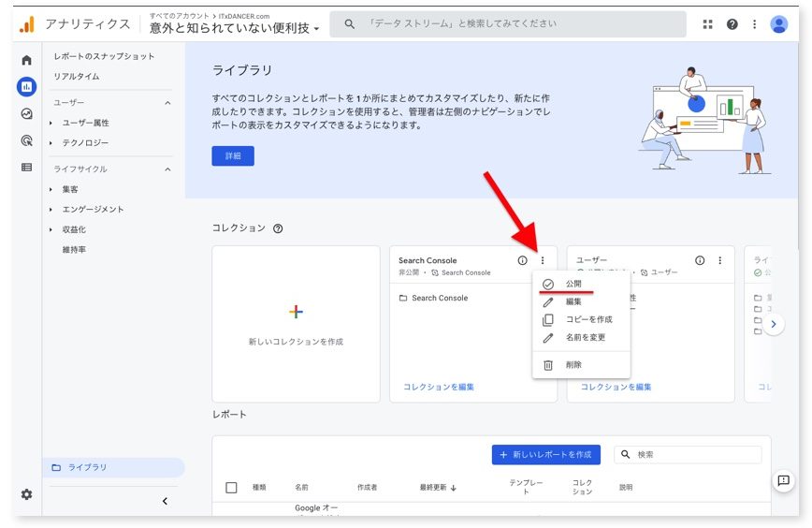Open the Advertising icon in left rail
Screen dimensions: 812x528
[x=26, y=141]
